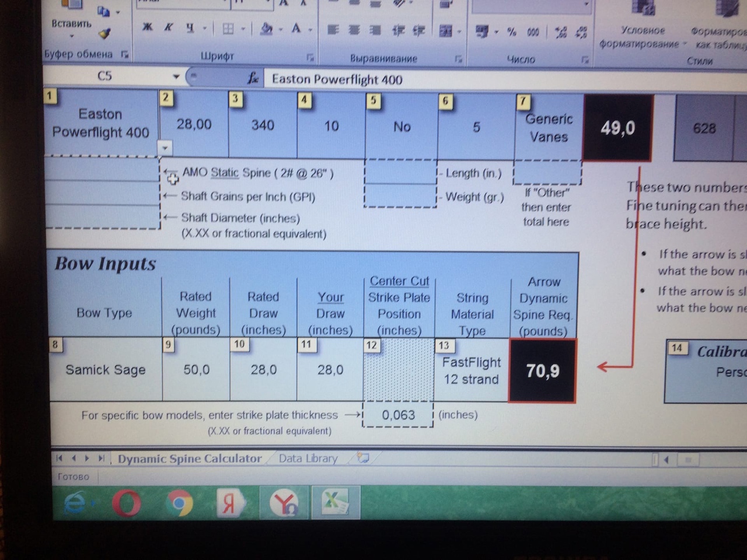747x560 pixels.
Task: Open Opera browser from taskbar
Action: tap(127, 503)
